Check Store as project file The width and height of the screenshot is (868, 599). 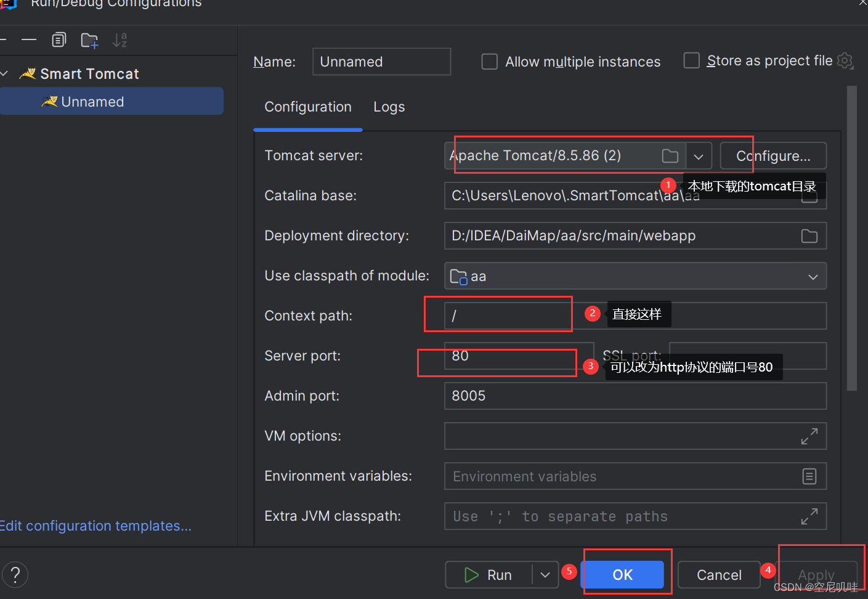(x=691, y=60)
